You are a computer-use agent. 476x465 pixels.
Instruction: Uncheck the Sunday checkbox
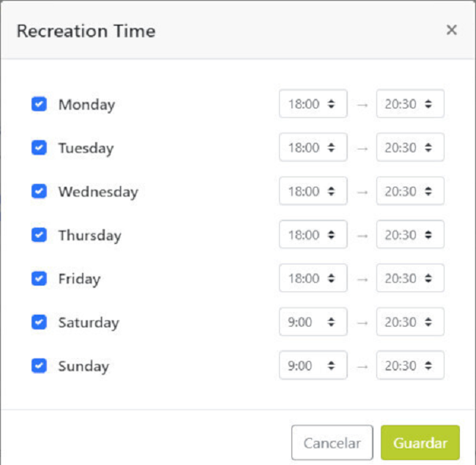pos(39,365)
